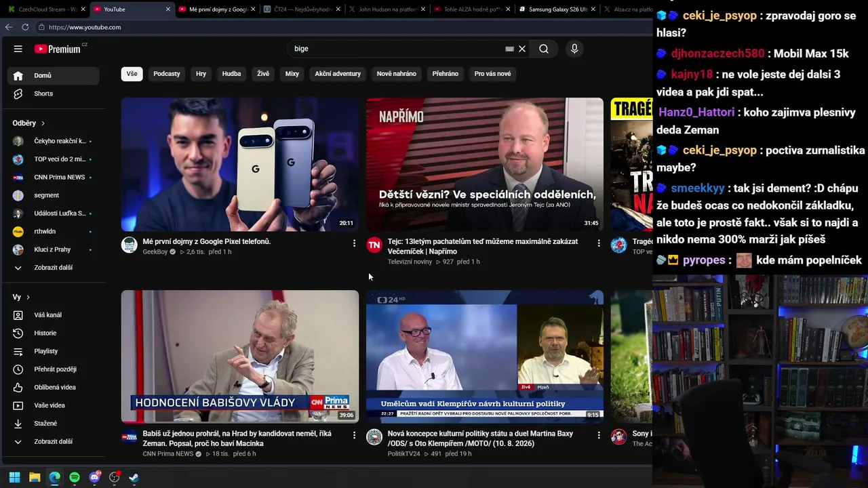This screenshot has height=488, width=868.
Task: Open the on-screen keyboard in search box
Action: click(x=509, y=49)
